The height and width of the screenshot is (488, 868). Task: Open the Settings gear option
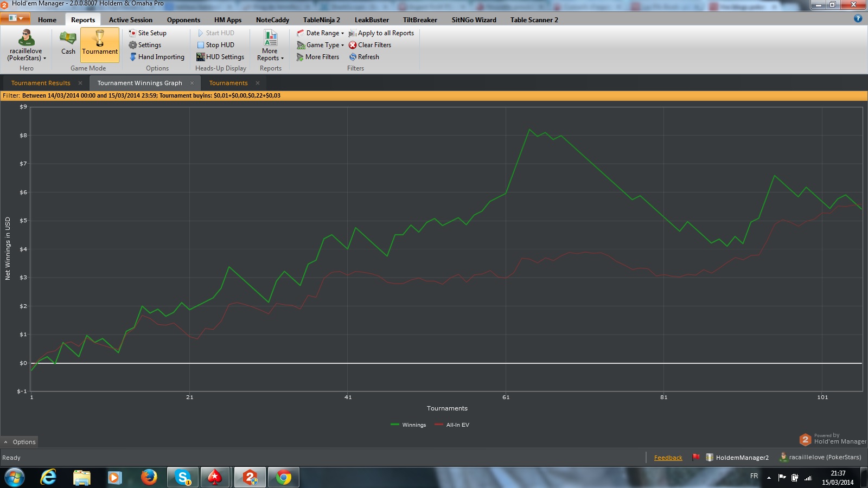click(x=145, y=45)
